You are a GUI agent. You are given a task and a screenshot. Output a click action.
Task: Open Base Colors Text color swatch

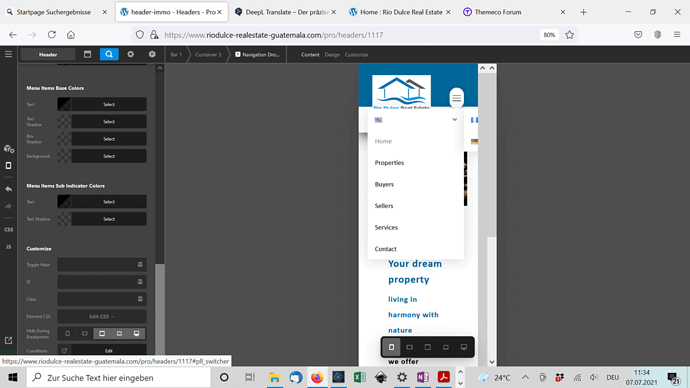(64, 104)
